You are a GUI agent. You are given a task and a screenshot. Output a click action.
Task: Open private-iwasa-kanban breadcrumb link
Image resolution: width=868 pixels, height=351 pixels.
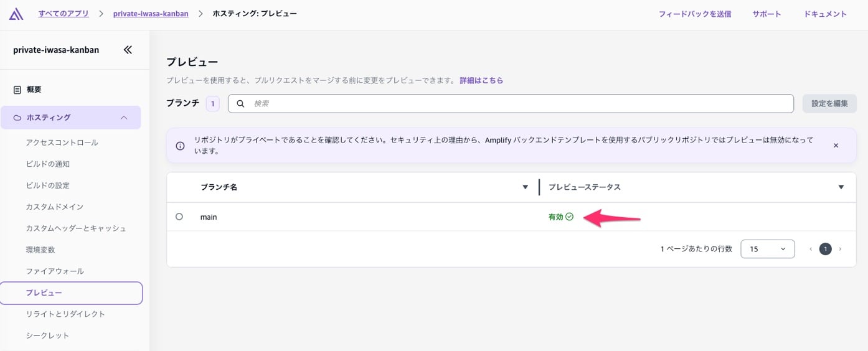pyautogui.click(x=151, y=14)
